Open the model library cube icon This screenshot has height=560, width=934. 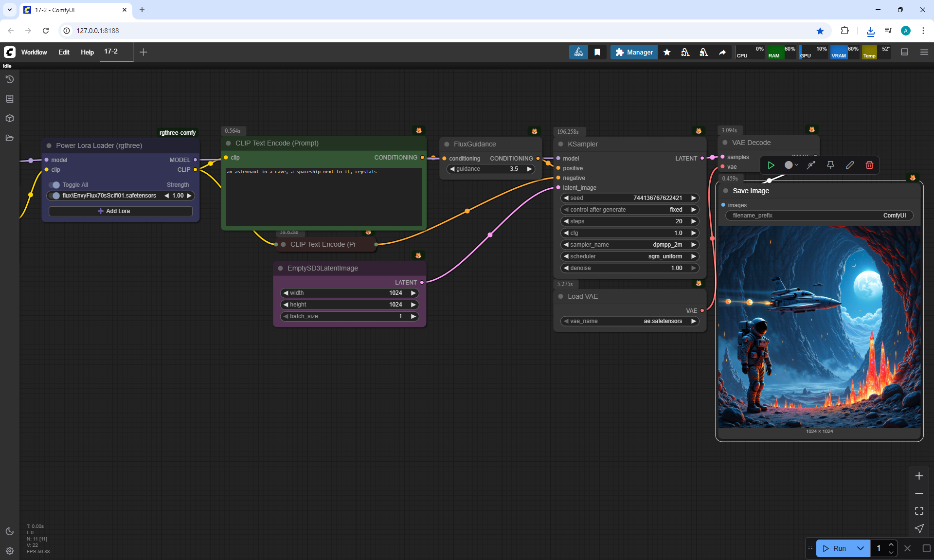point(10,118)
